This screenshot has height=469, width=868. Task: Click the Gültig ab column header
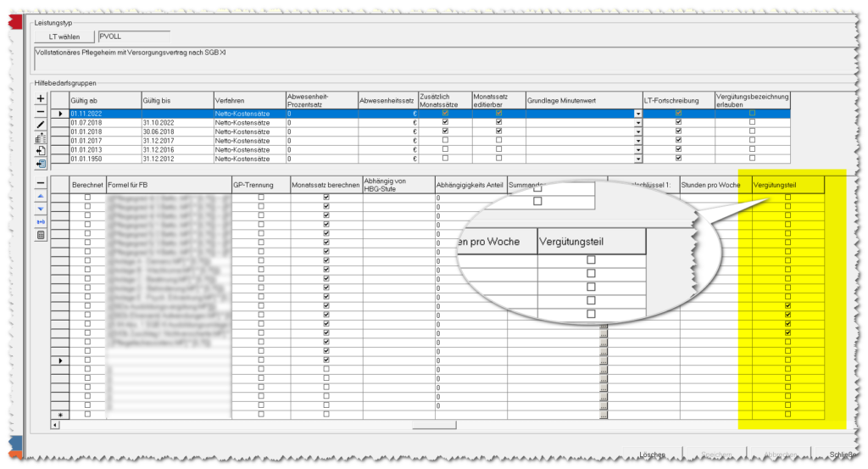pos(105,101)
